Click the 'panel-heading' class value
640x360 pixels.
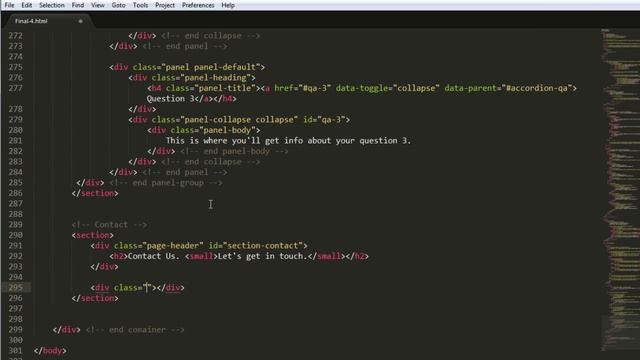(x=216, y=78)
